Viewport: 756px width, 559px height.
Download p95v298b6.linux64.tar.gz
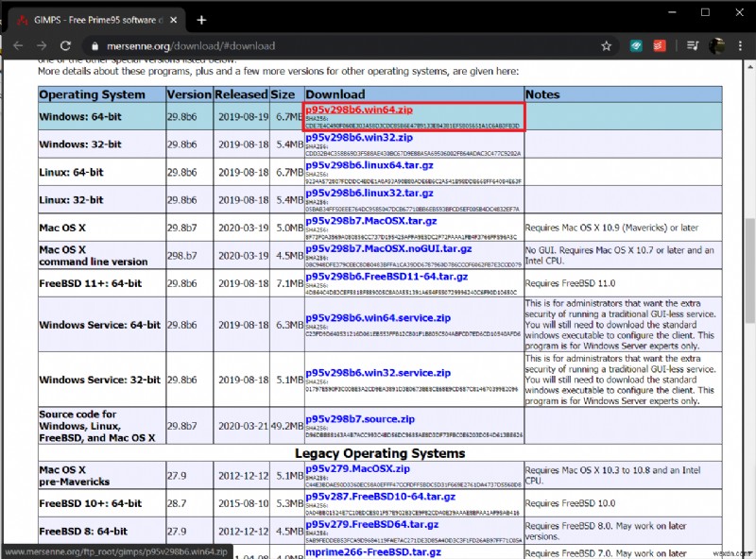click(x=369, y=165)
